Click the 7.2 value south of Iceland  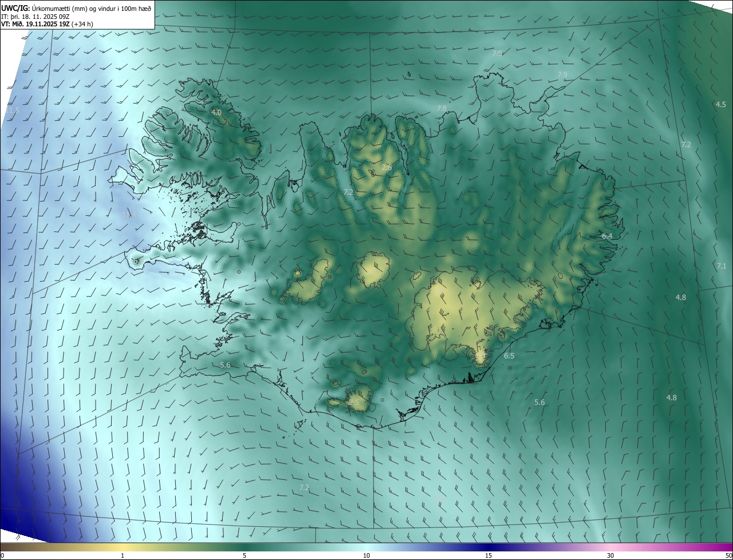pyautogui.click(x=304, y=487)
